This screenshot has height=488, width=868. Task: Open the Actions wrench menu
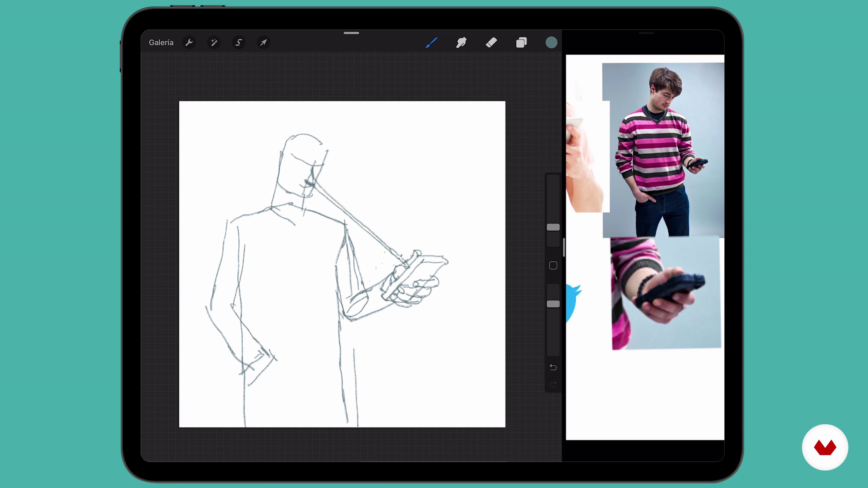[189, 42]
